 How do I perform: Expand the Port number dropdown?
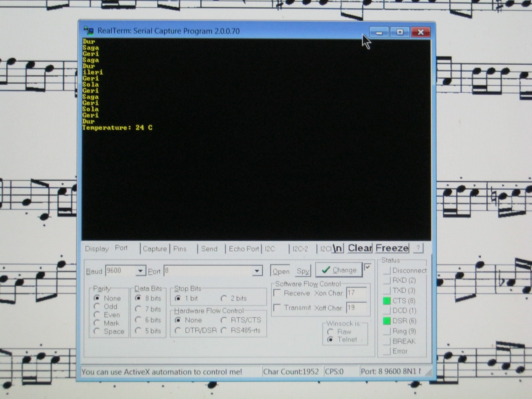click(x=257, y=271)
